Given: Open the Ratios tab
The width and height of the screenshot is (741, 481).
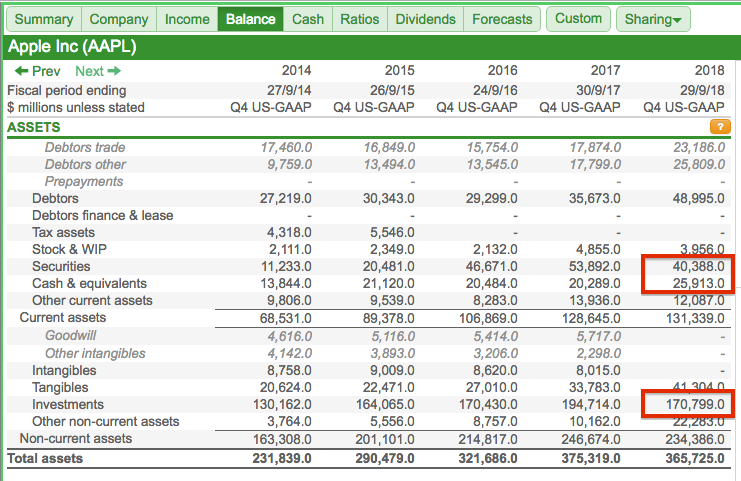Looking at the screenshot, I should coord(360,19).
